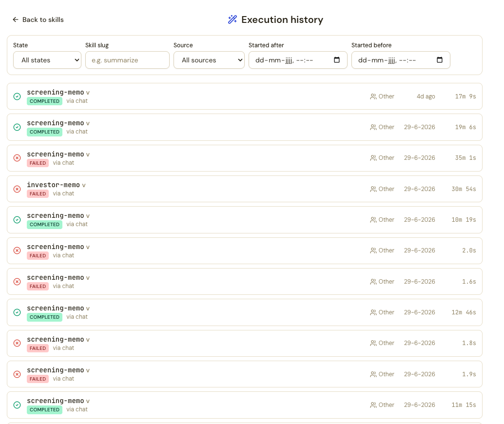Click the green check icon on the 19m 6s row
Viewport: 504px width, 424px height.
click(x=17, y=127)
